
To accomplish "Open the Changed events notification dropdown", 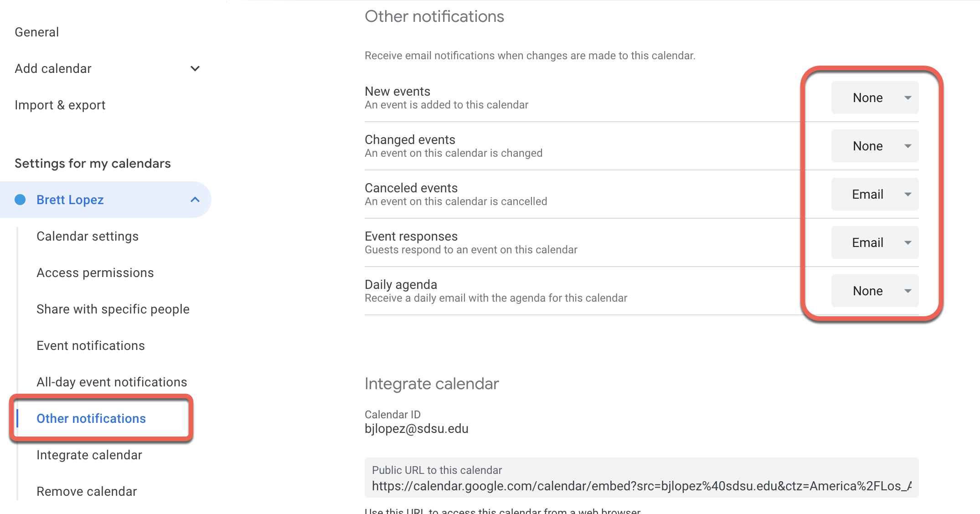I will click(x=874, y=146).
